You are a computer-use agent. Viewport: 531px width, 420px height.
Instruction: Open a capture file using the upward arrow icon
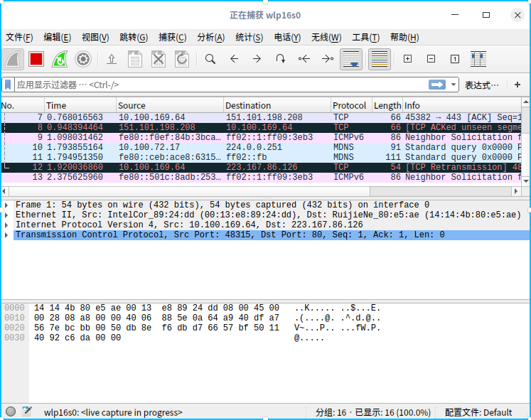pos(112,59)
